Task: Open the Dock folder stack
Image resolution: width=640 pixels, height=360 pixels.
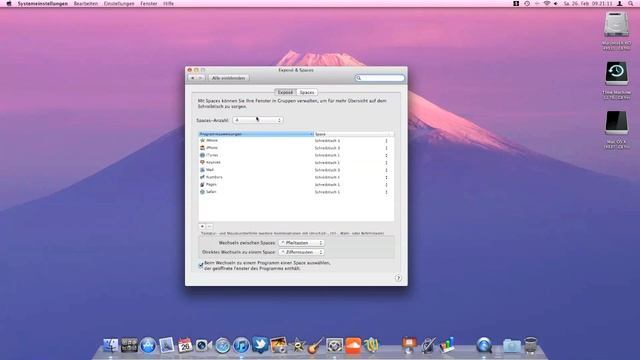Action: pyautogui.click(x=511, y=346)
